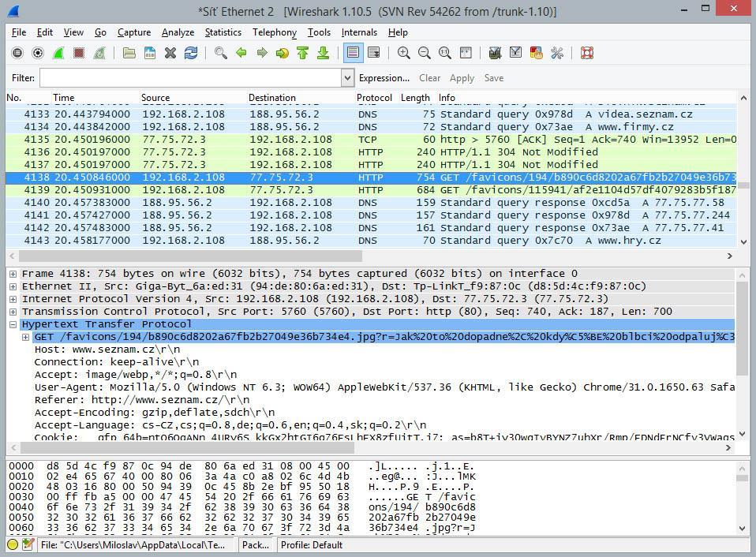Sort packets by the Time column header
This screenshot has height=557, width=756.
pos(95,97)
